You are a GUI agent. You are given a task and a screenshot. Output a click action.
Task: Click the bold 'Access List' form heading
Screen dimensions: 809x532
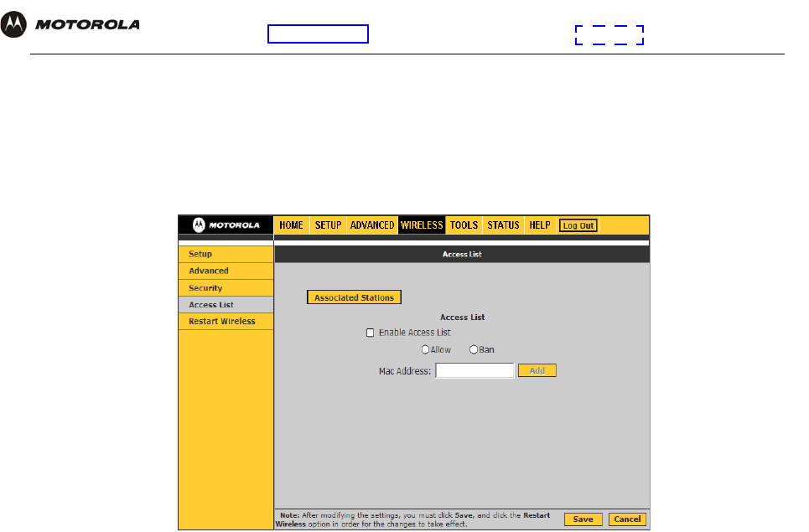[x=462, y=318]
